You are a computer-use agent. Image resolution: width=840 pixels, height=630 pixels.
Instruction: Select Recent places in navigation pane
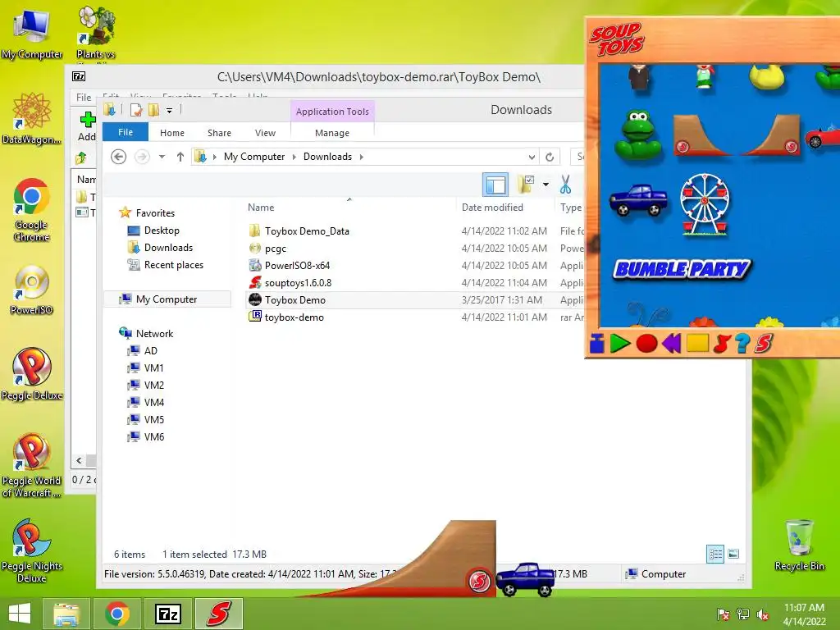coord(166,265)
